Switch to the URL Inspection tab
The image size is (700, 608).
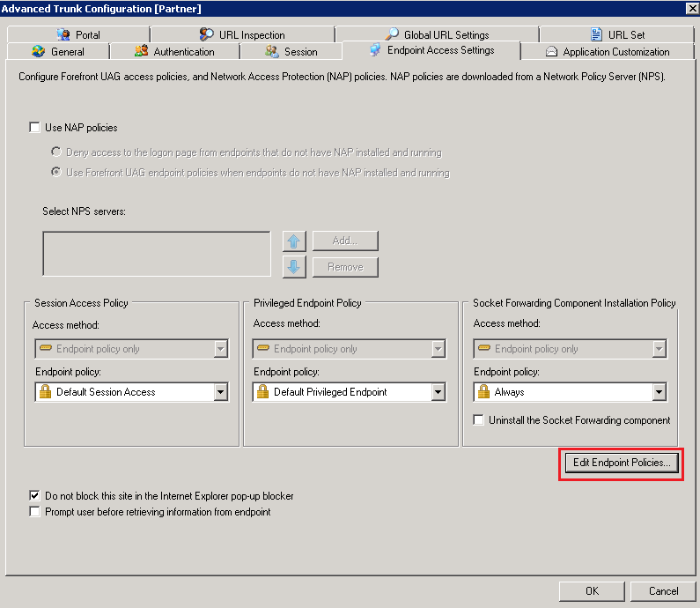tap(242, 34)
